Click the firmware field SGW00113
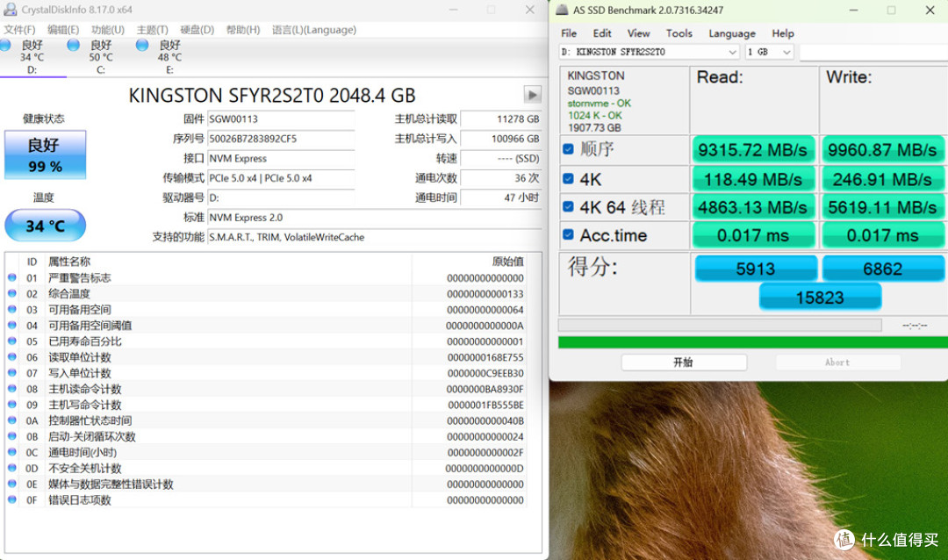Screen dimensions: 948x560 pos(281,119)
